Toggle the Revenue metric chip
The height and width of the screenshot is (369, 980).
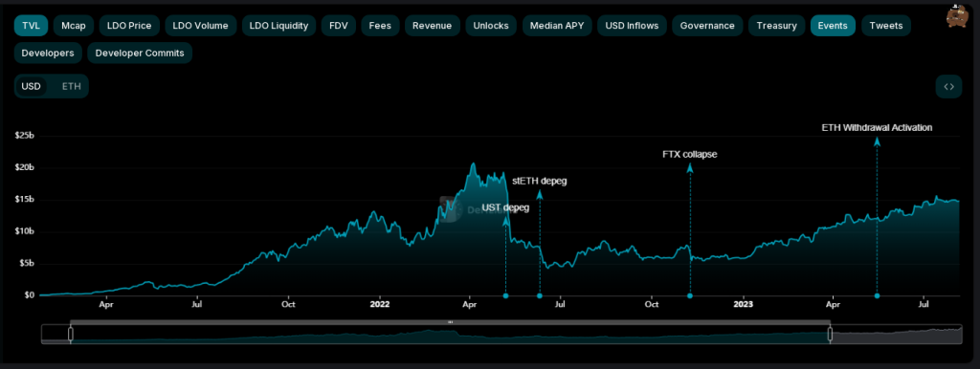(x=433, y=26)
